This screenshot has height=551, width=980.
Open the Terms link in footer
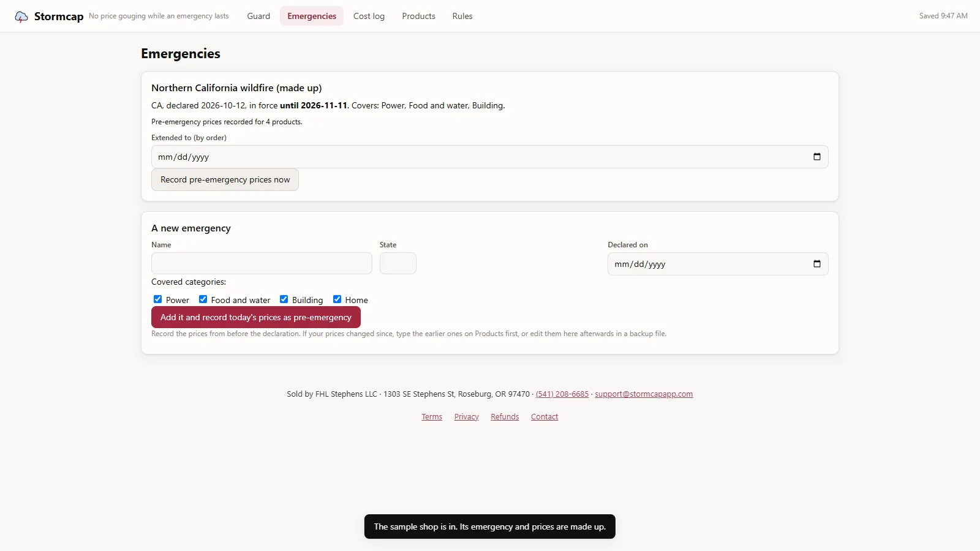pyautogui.click(x=432, y=417)
